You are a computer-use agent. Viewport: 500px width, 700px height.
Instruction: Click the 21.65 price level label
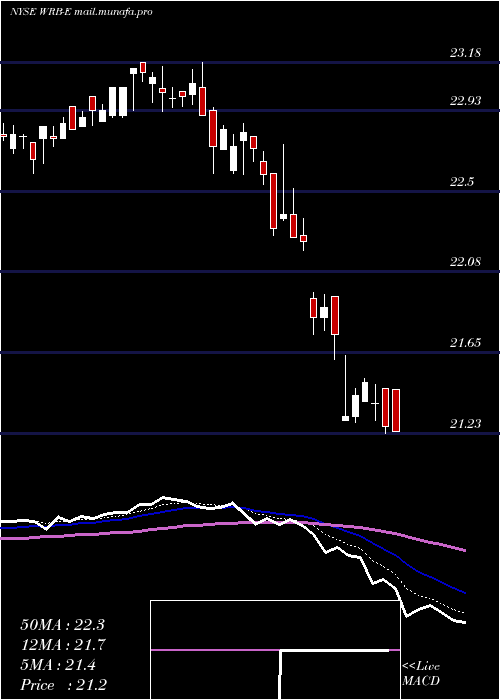[x=465, y=343]
